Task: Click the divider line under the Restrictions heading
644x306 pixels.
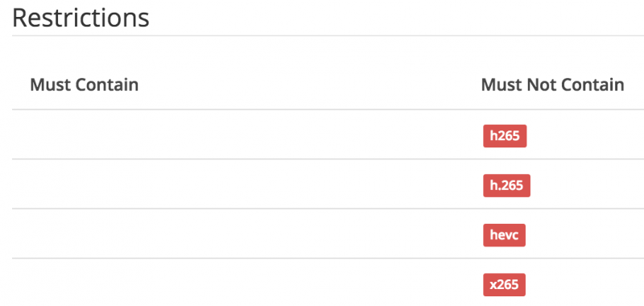Action: click(328, 35)
